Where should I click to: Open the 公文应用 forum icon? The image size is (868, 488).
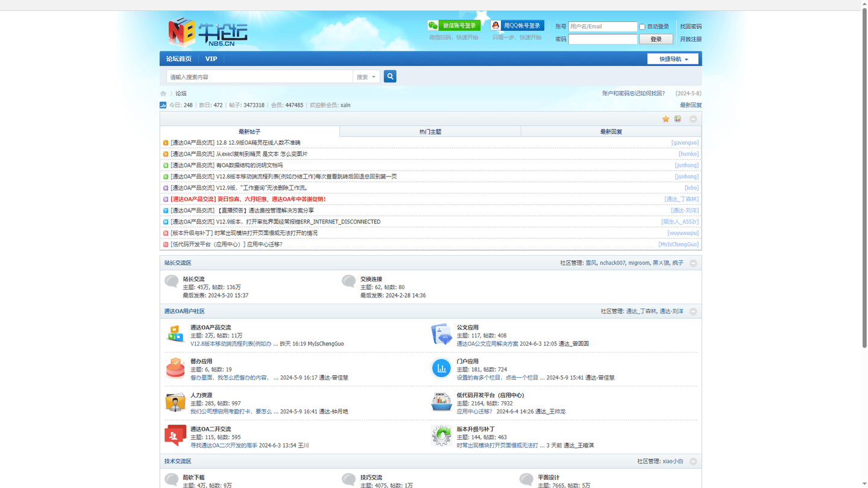[x=442, y=334]
